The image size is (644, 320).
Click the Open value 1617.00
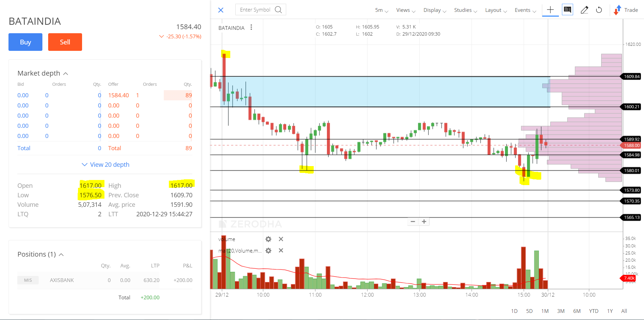click(90, 185)
